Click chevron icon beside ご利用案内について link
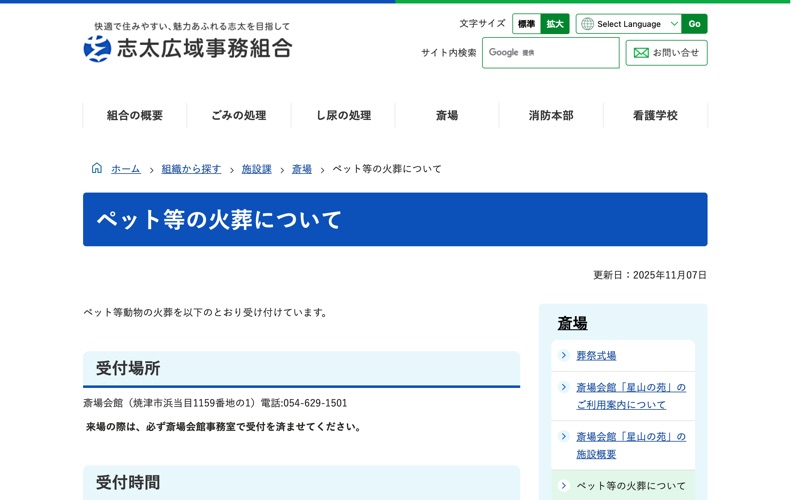The height and width of the screenshot is (500, 800). [x=564, y=387]
